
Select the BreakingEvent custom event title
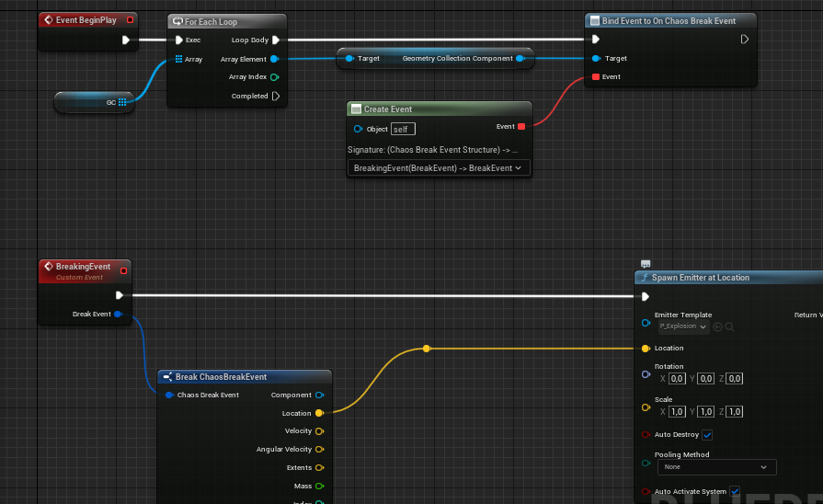click(83, 267)
